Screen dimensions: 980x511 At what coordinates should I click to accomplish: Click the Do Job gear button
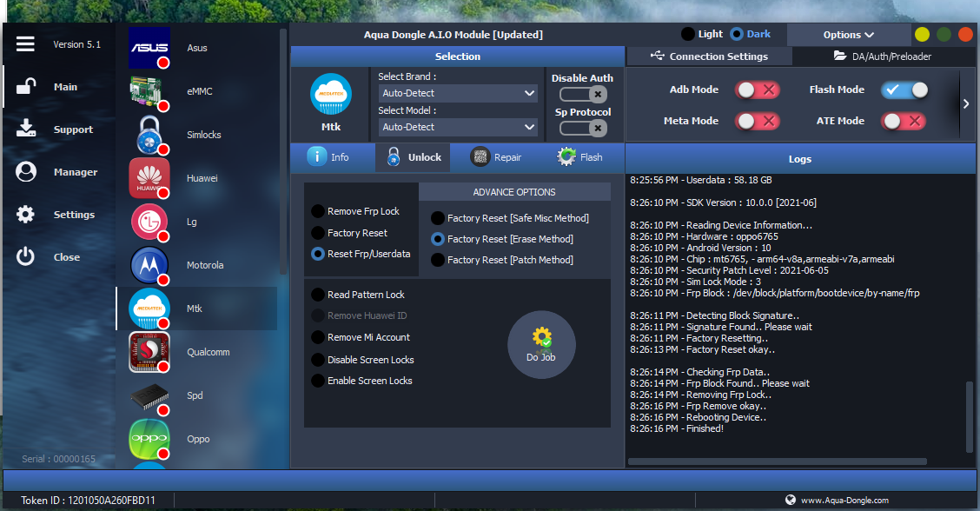541,345
